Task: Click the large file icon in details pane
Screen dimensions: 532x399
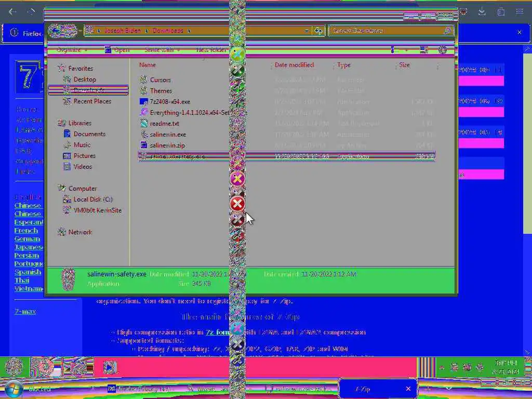Action: pos(68,280)
